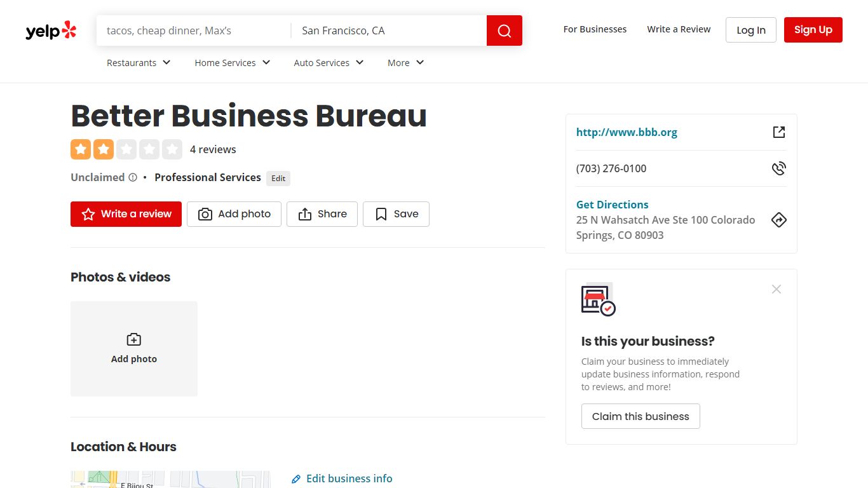Click the claim business storefront icon
Viewport: 868px width, 488px height.
[599, 299]
